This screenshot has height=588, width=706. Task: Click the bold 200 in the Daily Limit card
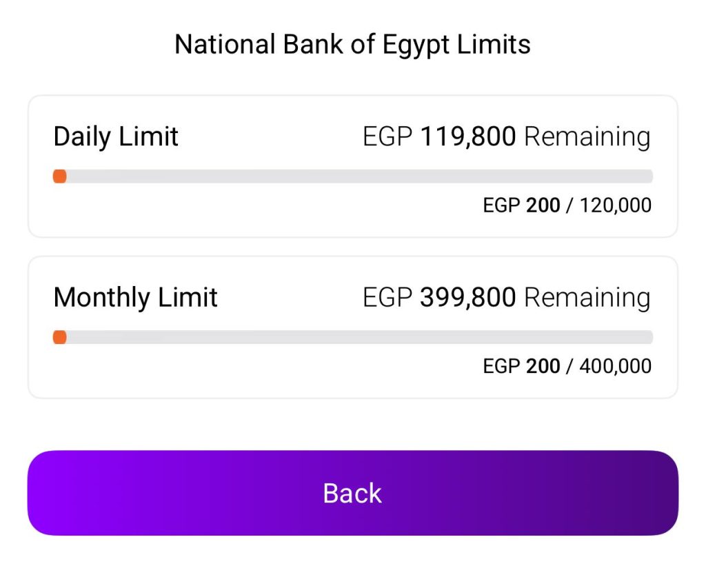[x=543, y=205]
